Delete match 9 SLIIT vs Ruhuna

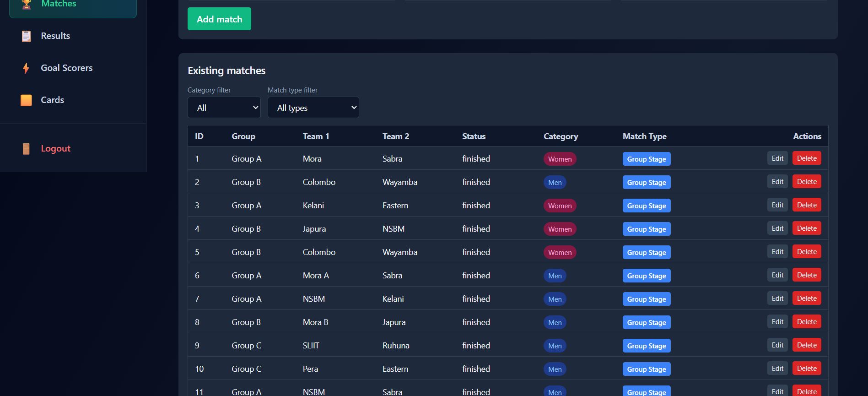coord(807,345)
